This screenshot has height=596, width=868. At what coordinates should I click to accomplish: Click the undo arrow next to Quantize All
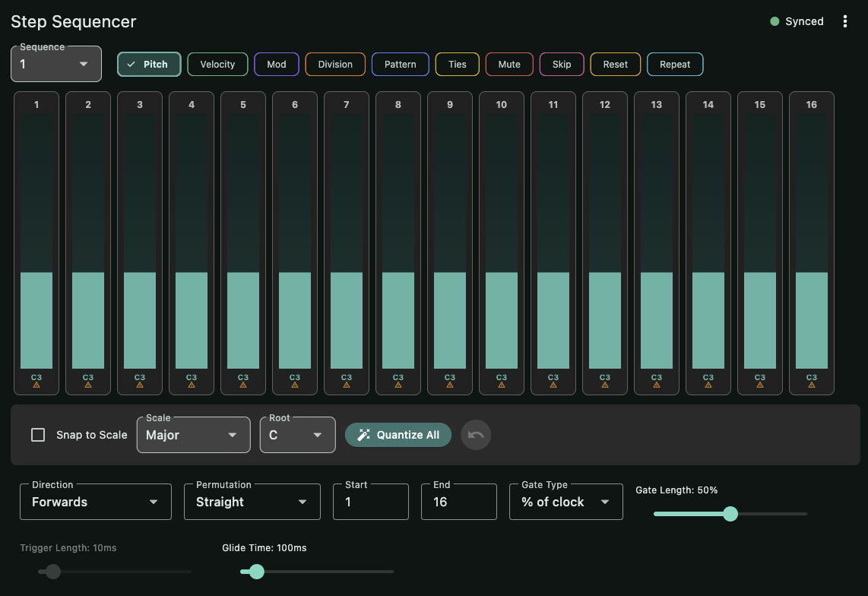[x=476, y=434]
